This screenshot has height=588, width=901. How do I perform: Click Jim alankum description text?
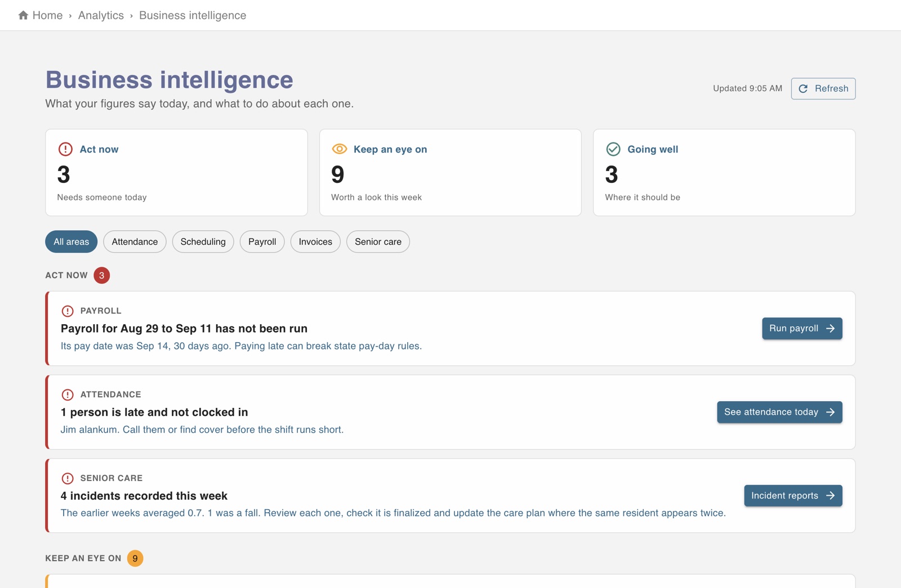point(202,429)
